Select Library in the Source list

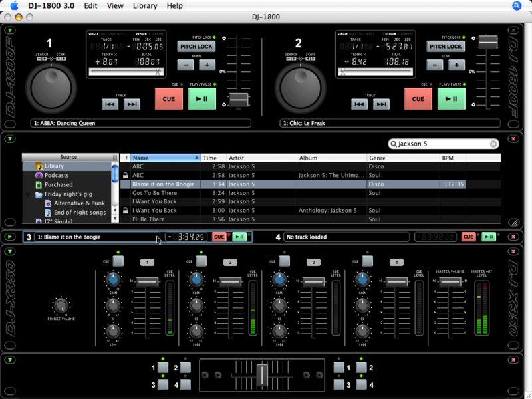66,166
